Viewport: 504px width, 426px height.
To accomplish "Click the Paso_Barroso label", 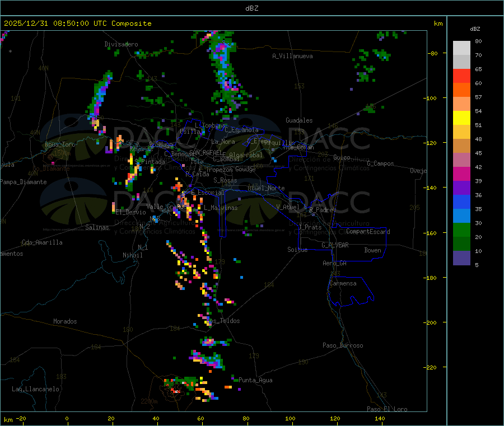I will coord(343,345).
